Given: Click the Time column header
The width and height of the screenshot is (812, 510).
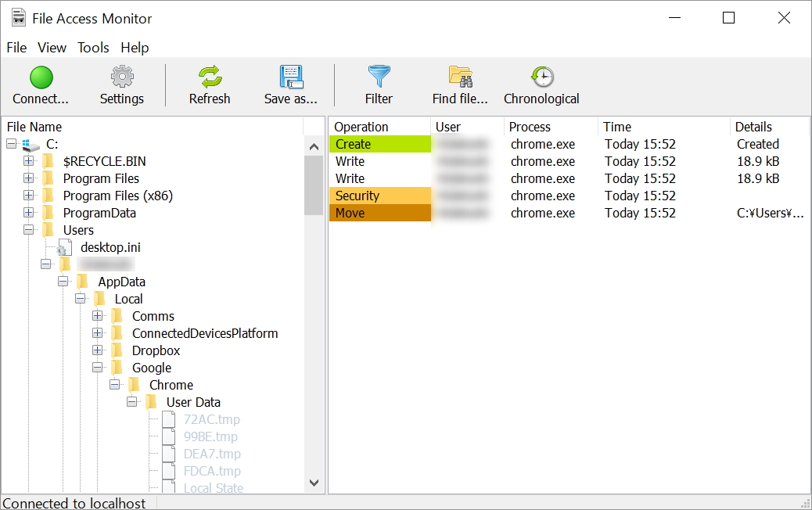Looking at the screenshot, I should point(617,126).
